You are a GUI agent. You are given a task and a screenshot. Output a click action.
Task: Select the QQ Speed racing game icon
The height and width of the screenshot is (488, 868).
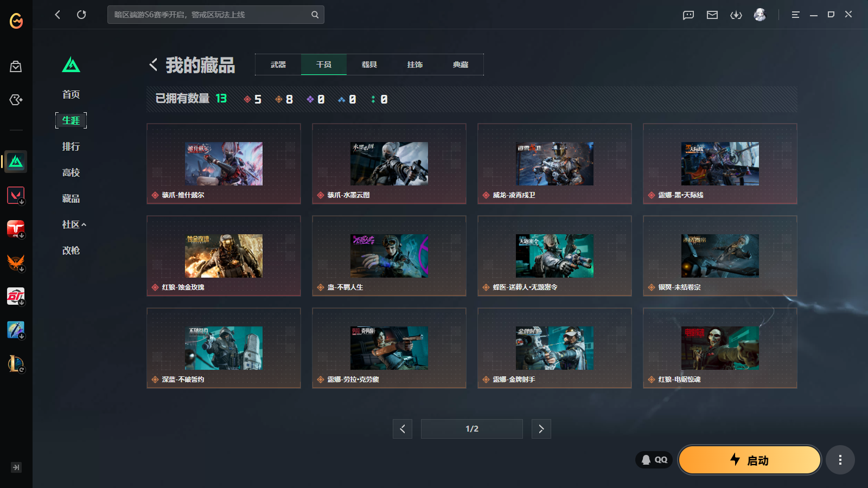pyautogui.click(x=16, y=296)
